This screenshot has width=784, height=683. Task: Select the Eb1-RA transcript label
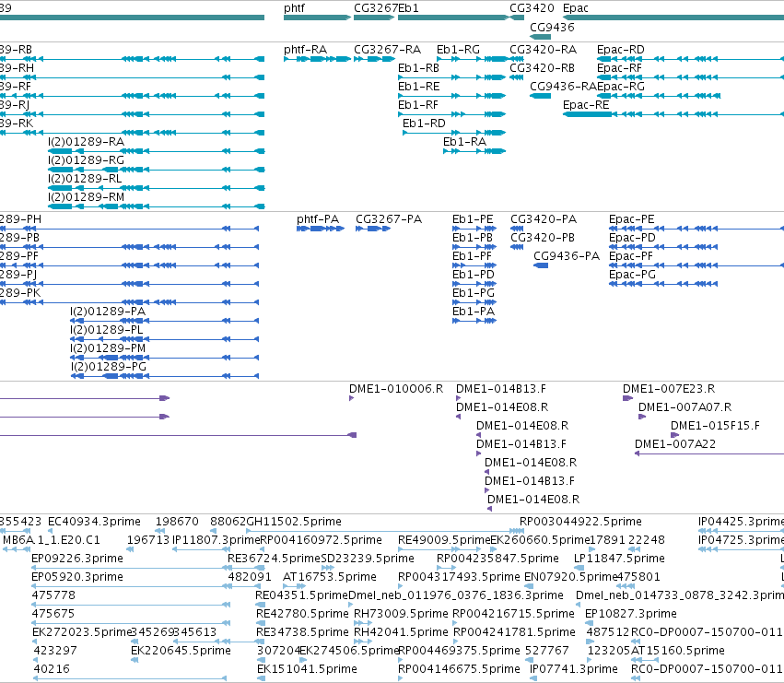(464, 142)
